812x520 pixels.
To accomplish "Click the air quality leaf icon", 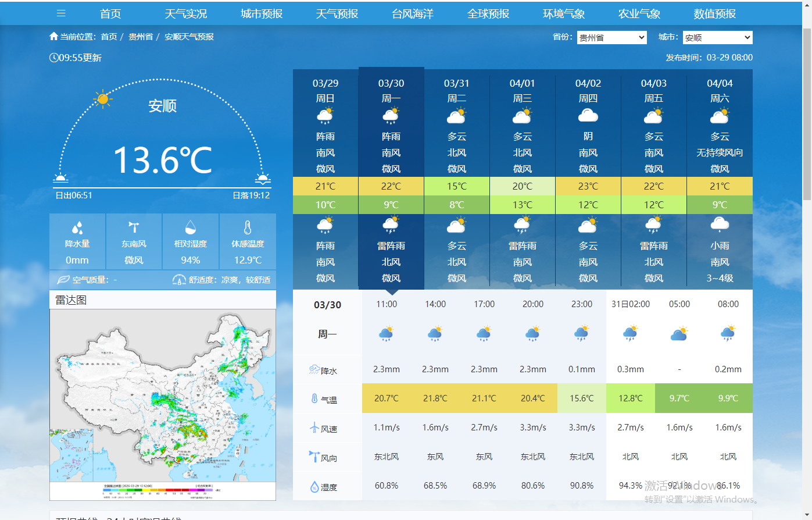I will pos(63,280).
